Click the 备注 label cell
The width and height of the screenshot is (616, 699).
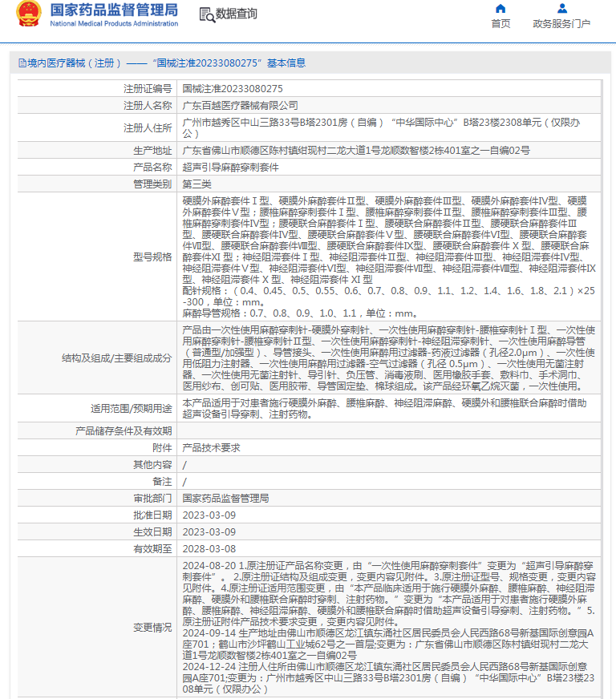(x=97, y=482)
